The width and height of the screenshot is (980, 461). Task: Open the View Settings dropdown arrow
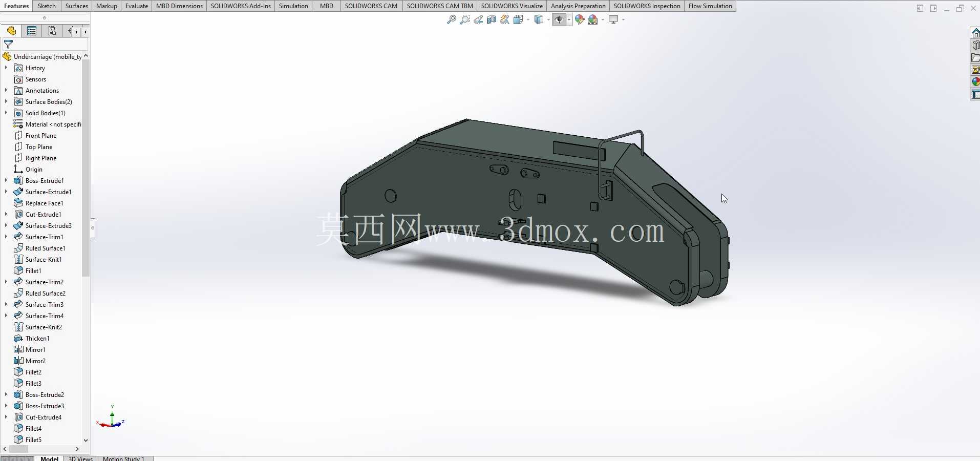[x=623, y=19]
